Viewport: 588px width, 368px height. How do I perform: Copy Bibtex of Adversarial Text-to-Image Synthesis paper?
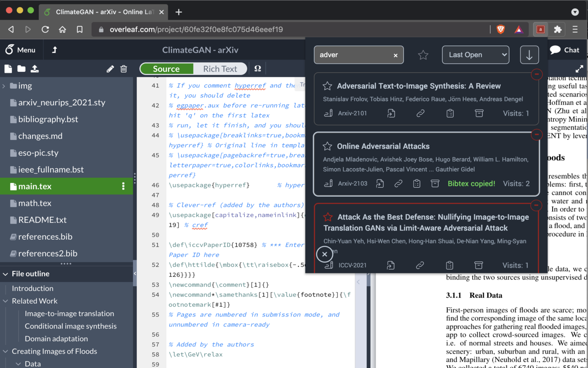pyautogui.click(x=450, y=113)
